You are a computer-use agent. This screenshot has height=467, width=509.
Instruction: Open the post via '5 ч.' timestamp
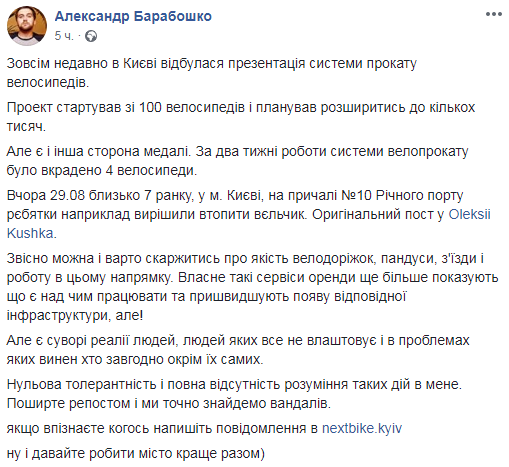tap(64, 36)
